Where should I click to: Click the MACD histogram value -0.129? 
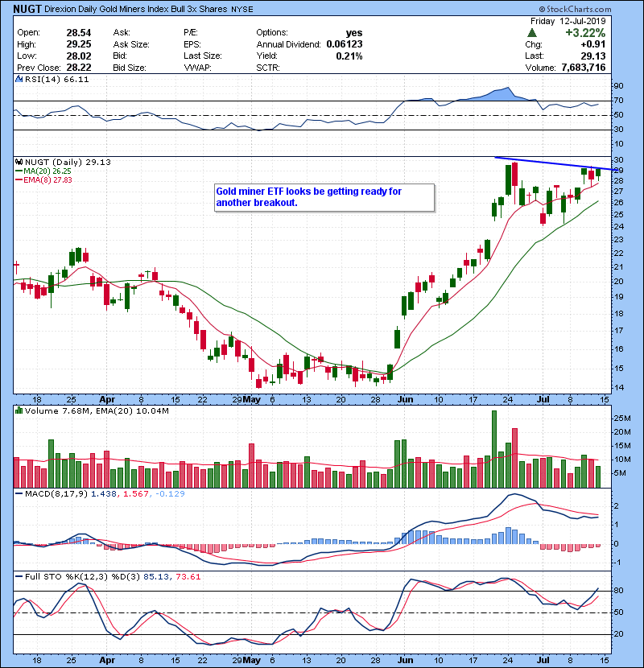tap(170, 494)
